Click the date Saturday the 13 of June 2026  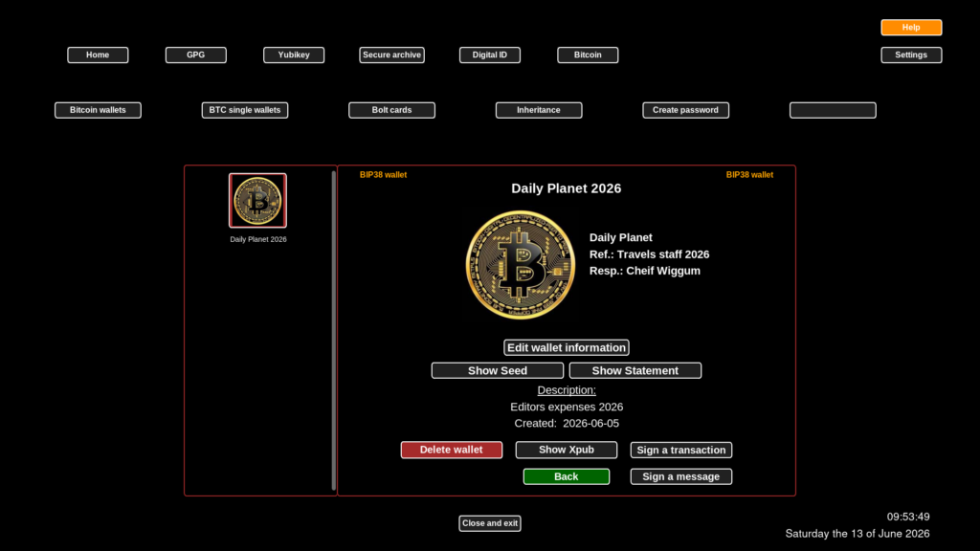(x=857, y=534)
